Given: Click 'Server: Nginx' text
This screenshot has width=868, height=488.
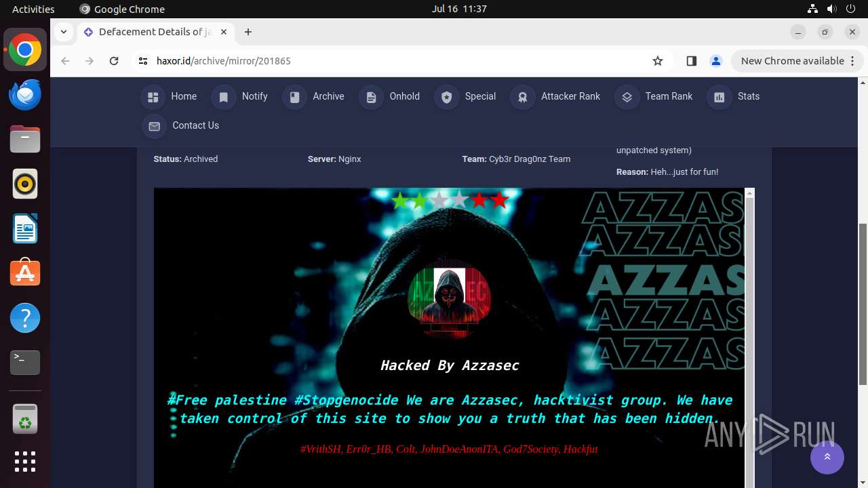Looking at the screenshot, I should [x=334, y=159].
